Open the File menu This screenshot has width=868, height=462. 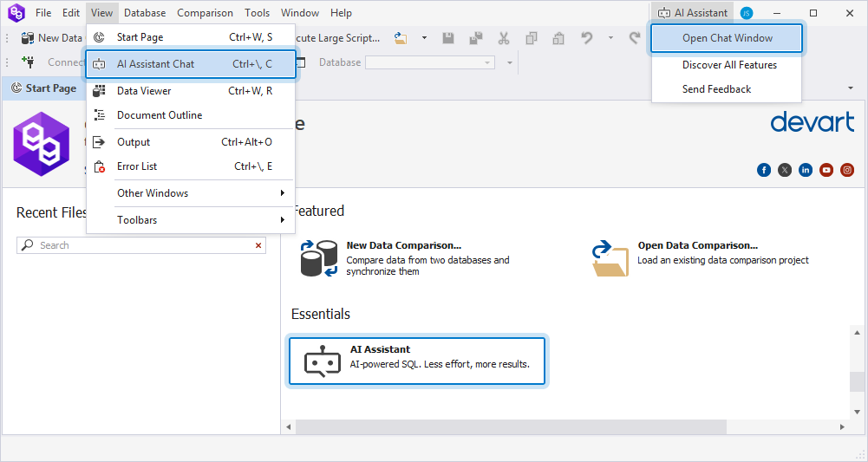point(43,13)
